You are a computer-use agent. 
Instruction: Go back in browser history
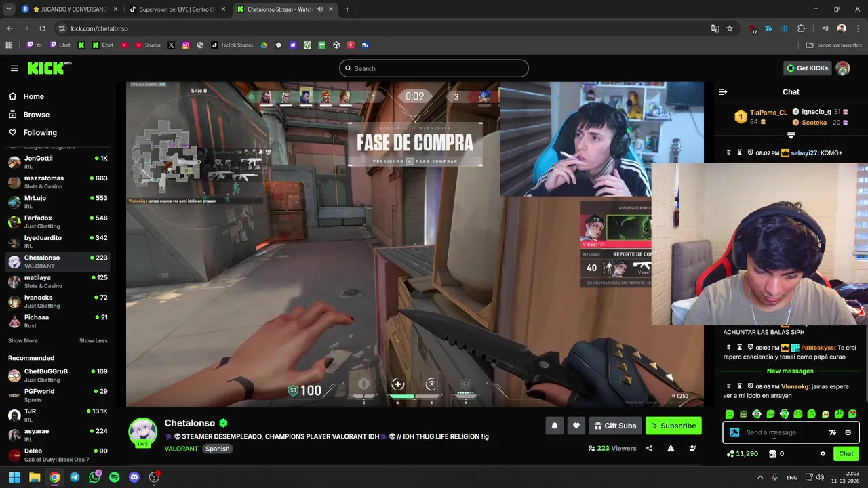[9, 28]
